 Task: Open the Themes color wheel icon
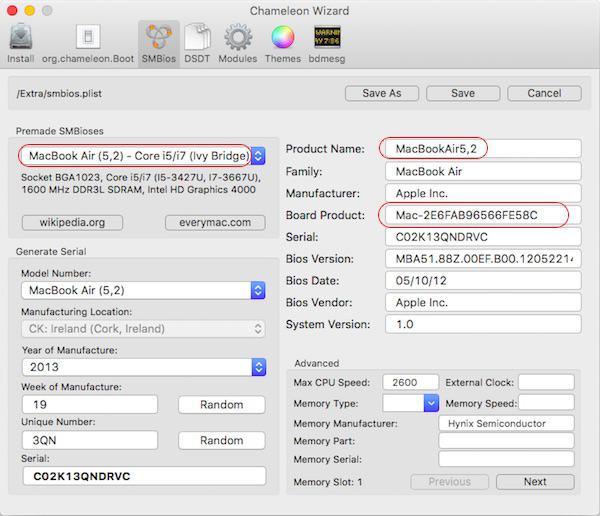[282, 42]
